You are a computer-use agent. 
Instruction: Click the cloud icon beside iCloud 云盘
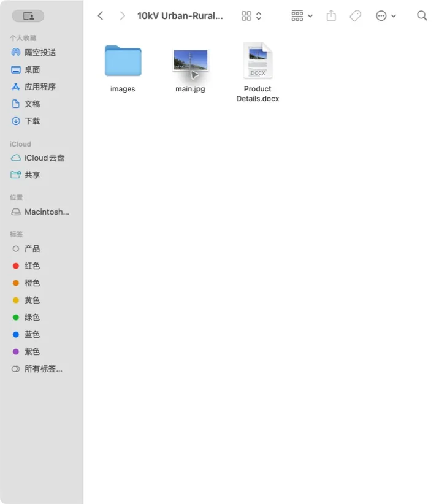16,158
